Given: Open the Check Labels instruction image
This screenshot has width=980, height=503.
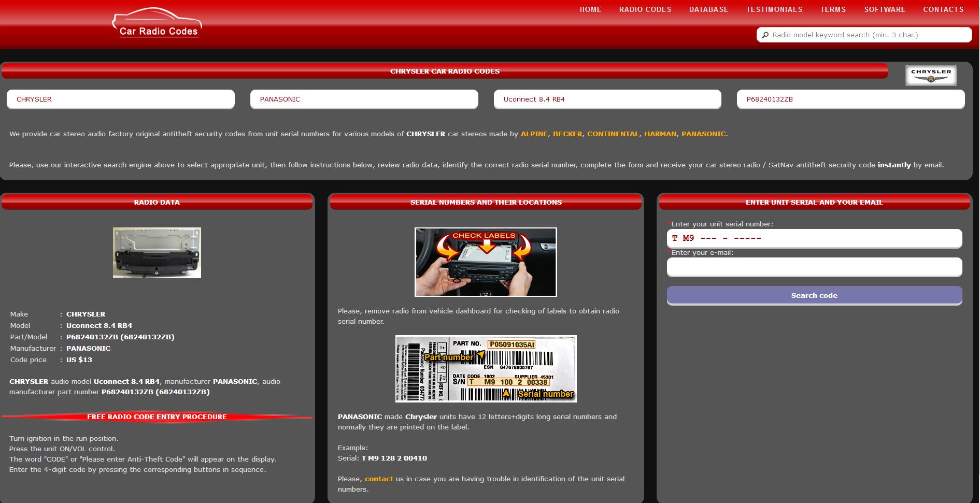Looking at the screenshot, I should coord(486,262).
